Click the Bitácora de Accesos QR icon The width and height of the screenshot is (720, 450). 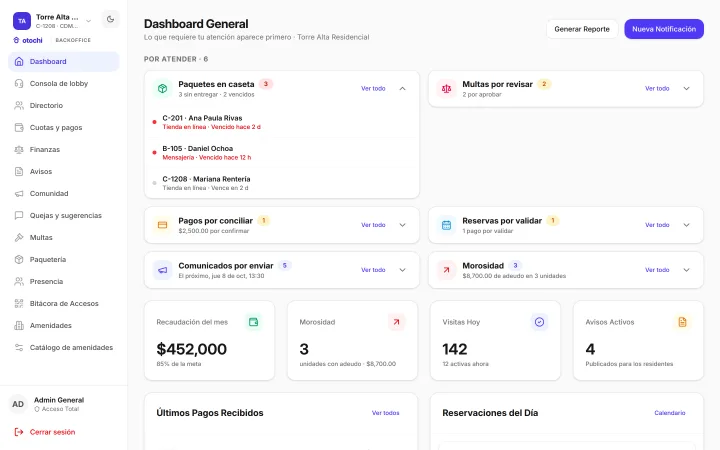click(x=19, y=304)
